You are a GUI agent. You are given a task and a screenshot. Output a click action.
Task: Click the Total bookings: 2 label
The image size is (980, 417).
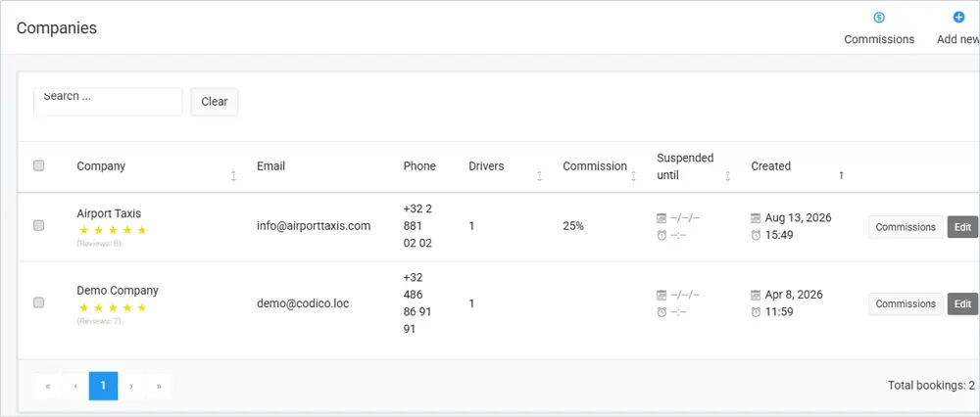pos(931,385)
